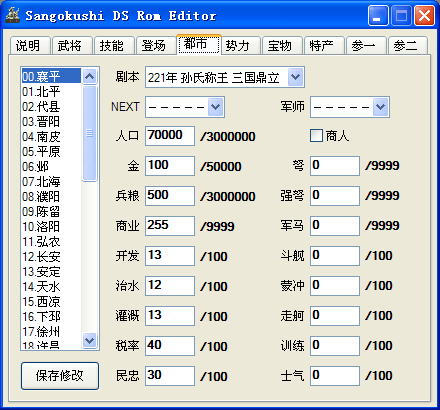Select 00.襄平 in the city list
Screen dimensions: 440x410
[51, 76]
